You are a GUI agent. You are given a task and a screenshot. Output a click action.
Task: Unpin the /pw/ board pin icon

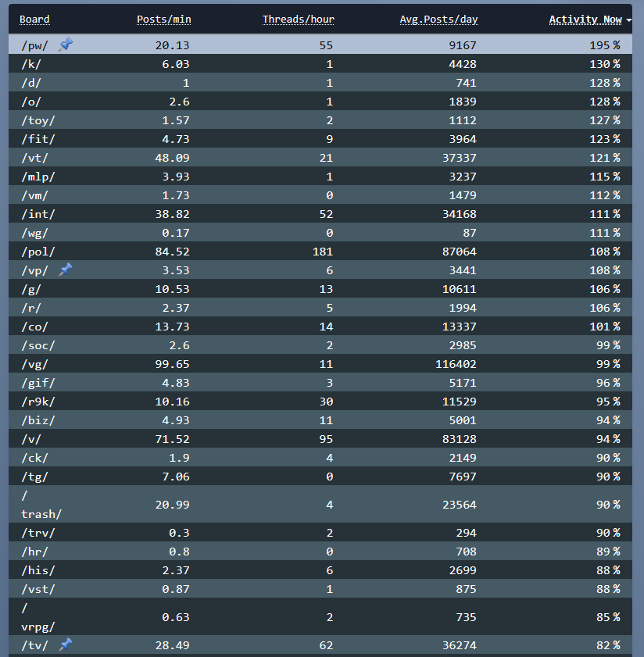tap(66, 45)
